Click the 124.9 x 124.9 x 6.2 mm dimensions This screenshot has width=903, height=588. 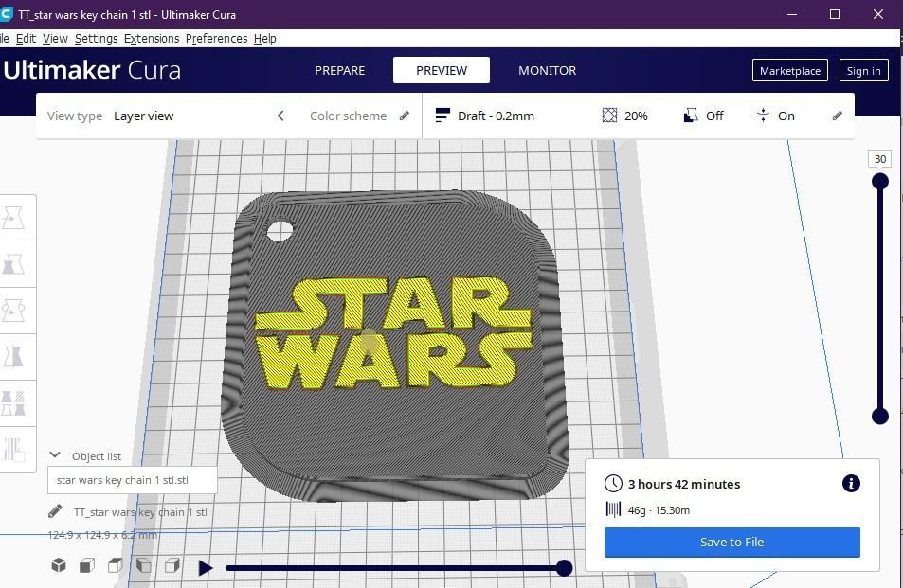click(x=102, y=535)
